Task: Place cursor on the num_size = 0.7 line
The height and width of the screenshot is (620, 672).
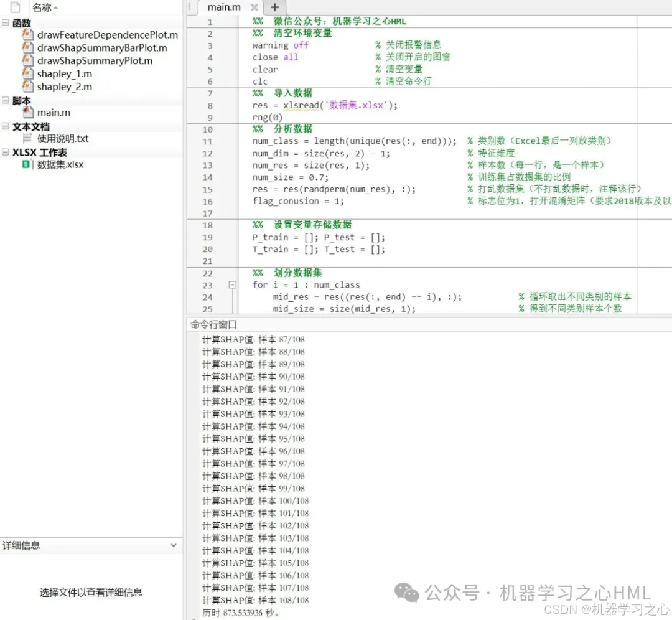Action: coord(290,177)
